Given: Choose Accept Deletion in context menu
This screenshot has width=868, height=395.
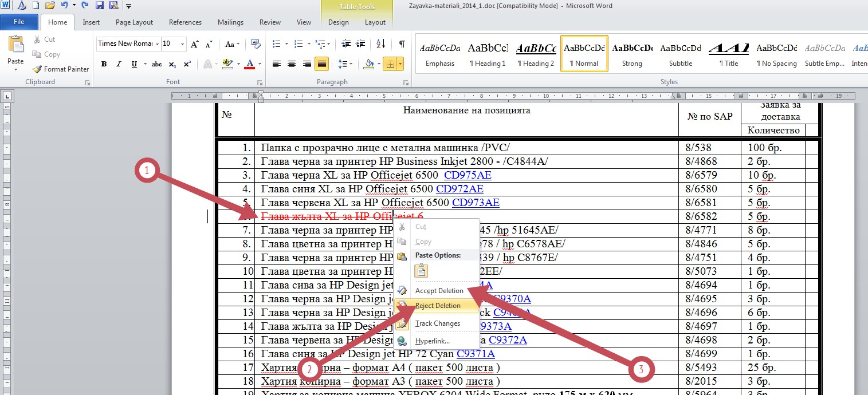Looking at the screenshot, I should [x=437, y=291].
